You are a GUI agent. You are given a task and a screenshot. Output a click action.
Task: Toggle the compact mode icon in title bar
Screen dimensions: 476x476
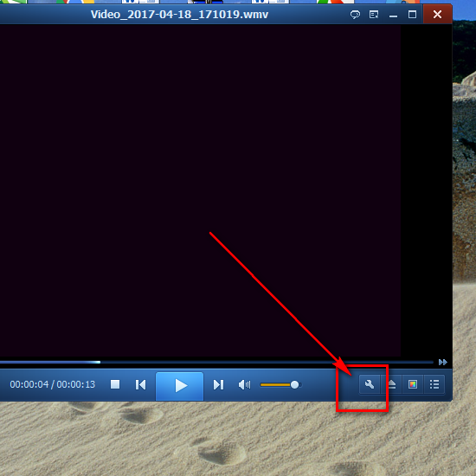coord(374,15)
